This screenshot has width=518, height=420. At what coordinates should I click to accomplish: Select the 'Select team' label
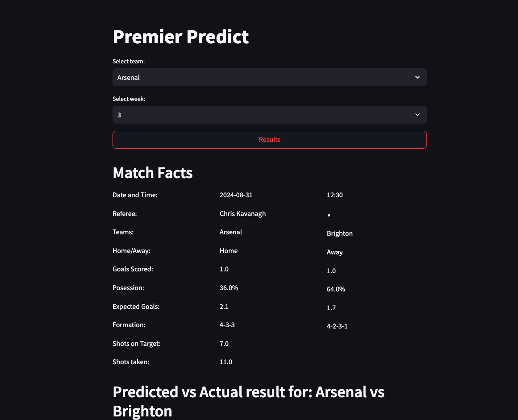click(129, 61)
